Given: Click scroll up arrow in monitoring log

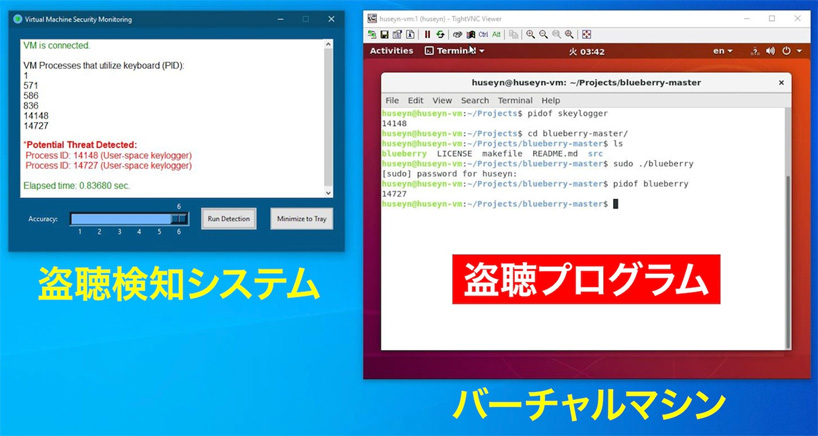Looking at the screenshot, I should click(x=328, y=44).
